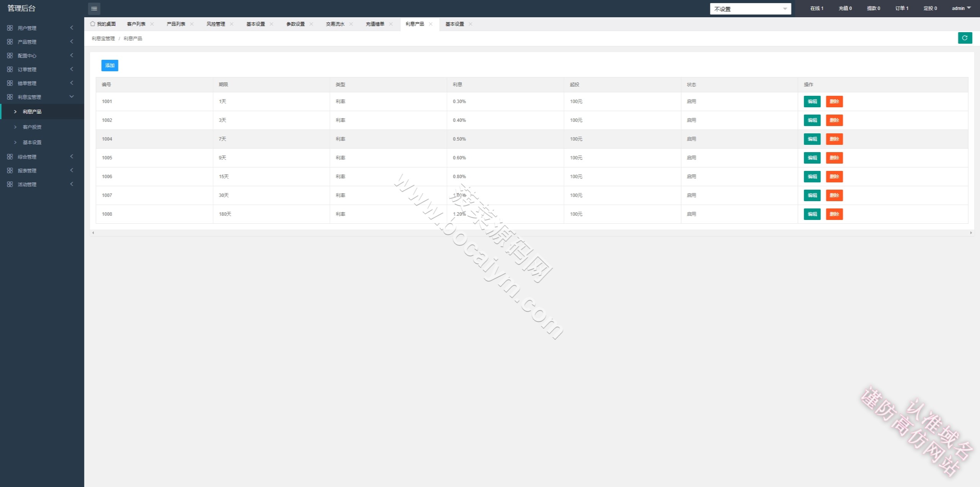Screen dimensions: 980x487
Task: Expand the 报表管理 sidebar menu chevron
Action: [x=72, y=171]
